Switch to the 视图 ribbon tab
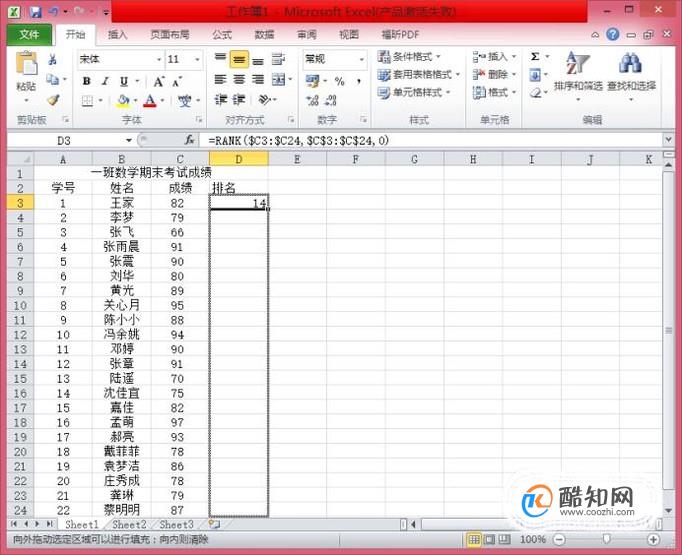The height and width of the screenshot is (555, 682). pos(349,35)
